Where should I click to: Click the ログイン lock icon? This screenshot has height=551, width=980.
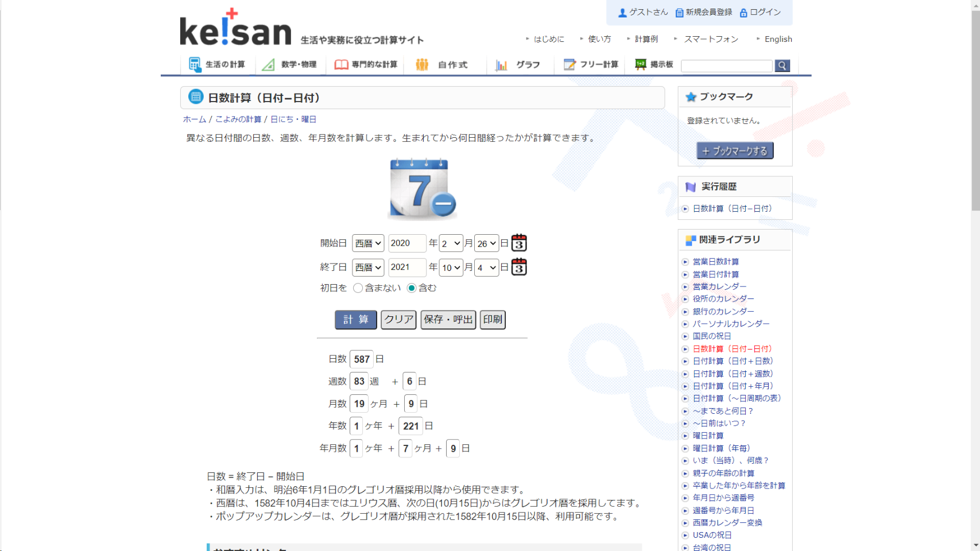click(x=743, y=13)
